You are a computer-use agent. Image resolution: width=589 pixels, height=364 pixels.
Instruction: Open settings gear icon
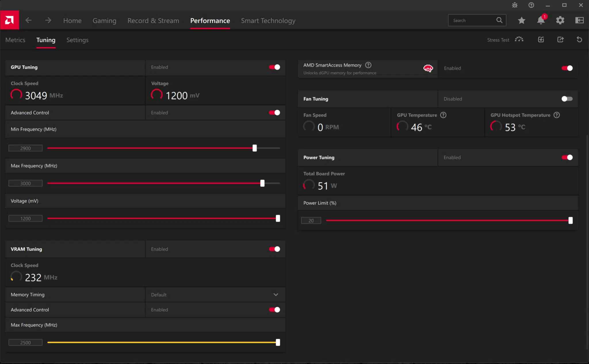coord(560,20)
